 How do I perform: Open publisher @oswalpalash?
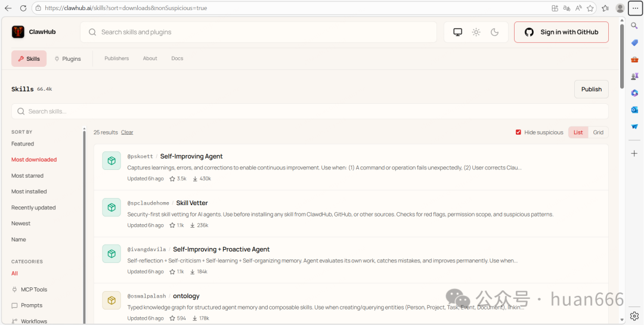[147, 296]
